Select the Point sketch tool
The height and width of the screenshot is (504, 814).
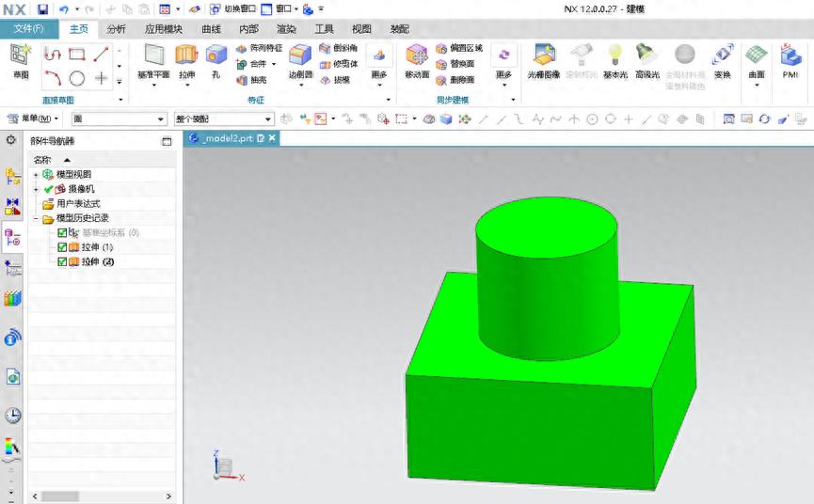(102, 78)
